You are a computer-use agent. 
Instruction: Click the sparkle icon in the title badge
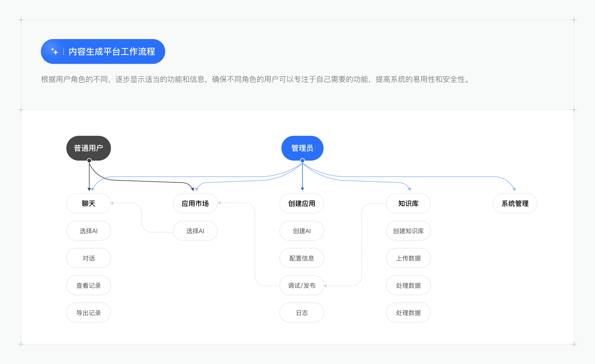pyautogui.click(x=55, y=51)
